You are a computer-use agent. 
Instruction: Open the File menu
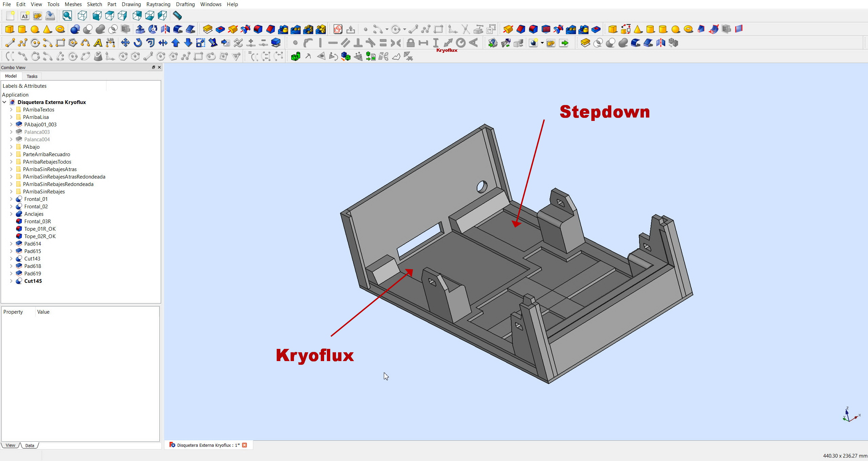7,4
